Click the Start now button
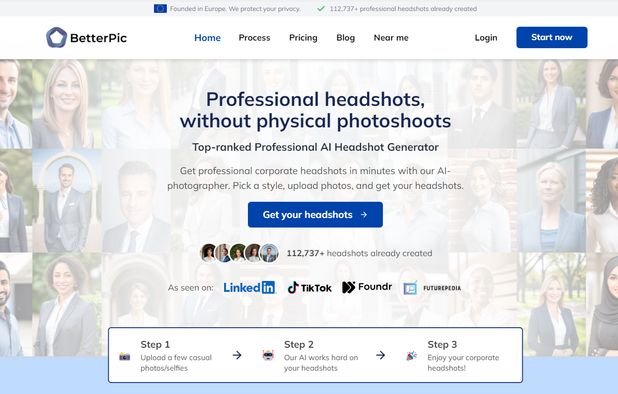This screenshot has height=394, width=618. coord(552,37)
